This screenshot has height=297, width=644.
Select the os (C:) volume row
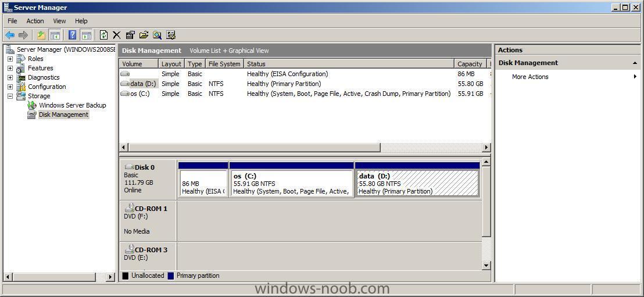pyautogui.click(x=305, y=94)
